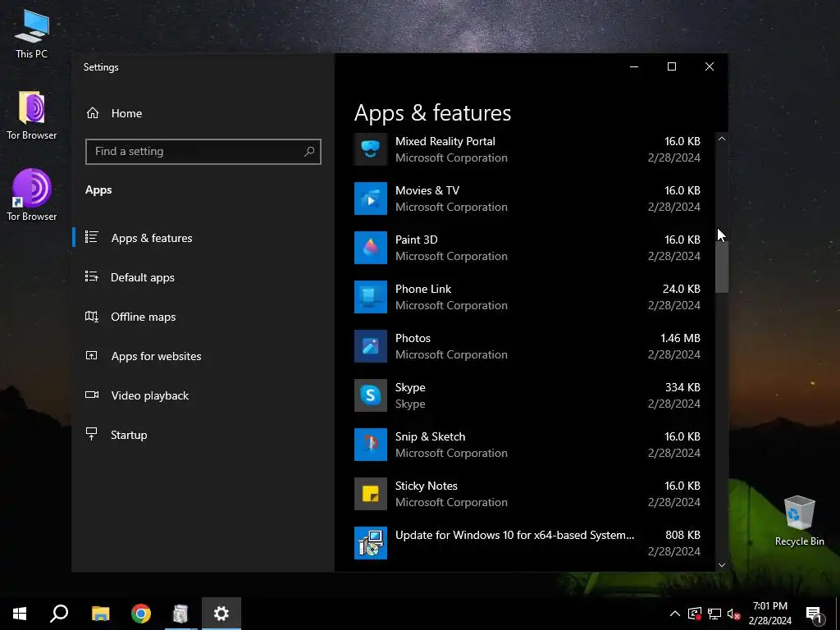
Task: Open the taskbar clock and date
Action: tap(769, 614)
